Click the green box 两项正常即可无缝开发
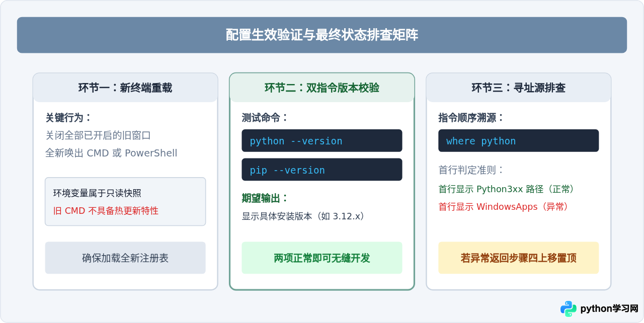 pyautogui.click(x=322, y=258)
